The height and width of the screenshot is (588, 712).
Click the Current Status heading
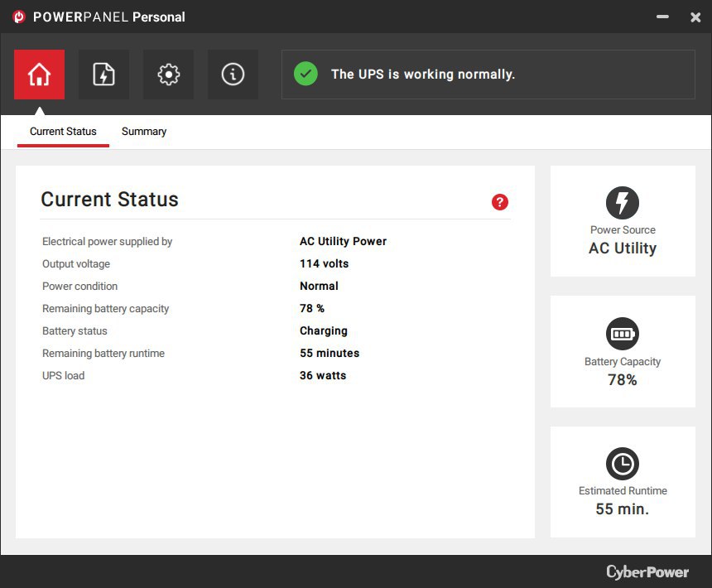tap(109, 200)
